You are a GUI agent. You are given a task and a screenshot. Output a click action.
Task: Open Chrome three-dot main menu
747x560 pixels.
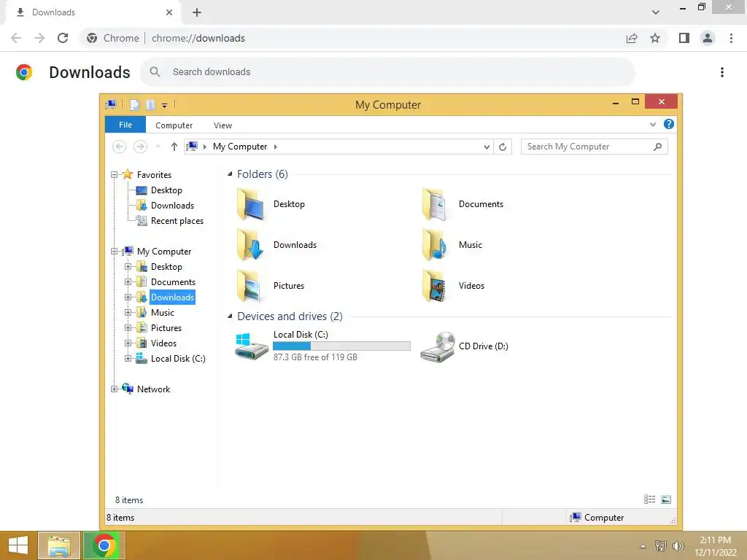coord(731,38)
